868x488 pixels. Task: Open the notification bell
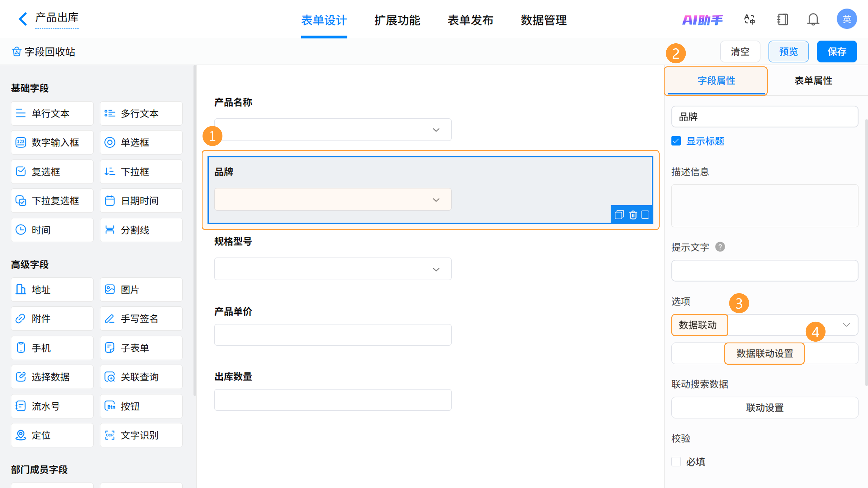[x=813, y=19]
